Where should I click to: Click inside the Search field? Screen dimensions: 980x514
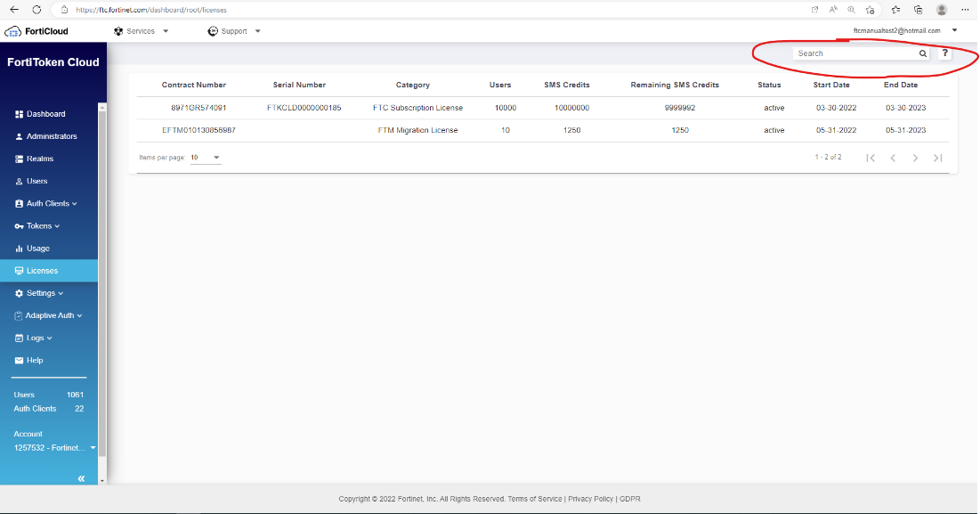[850, 53]
